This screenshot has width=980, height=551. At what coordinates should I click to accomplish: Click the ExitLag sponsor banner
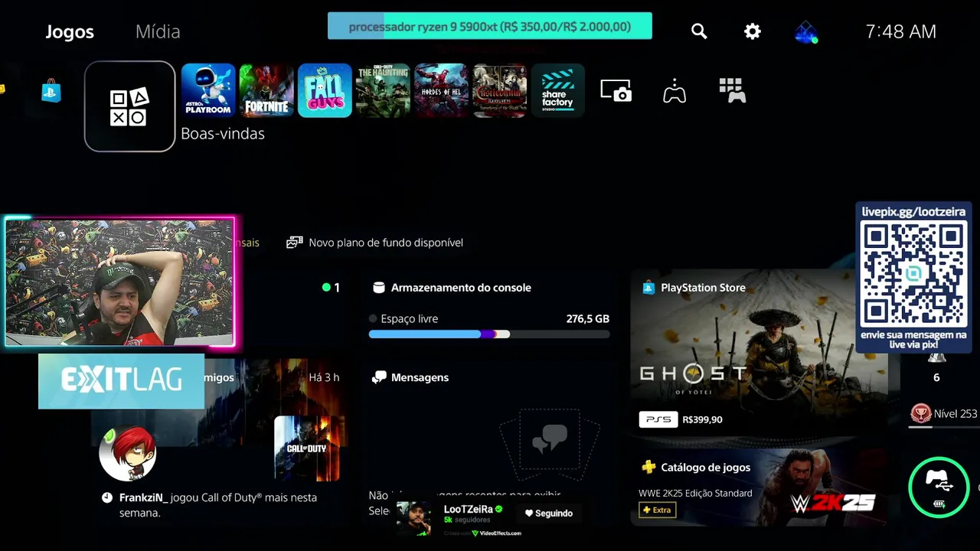(x=121, y=380)
